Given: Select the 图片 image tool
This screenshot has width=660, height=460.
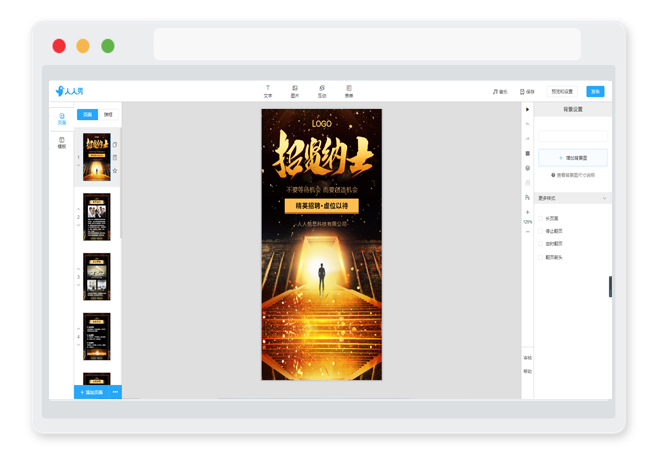Looking at the screenshot, I should (x=295, y=91).
